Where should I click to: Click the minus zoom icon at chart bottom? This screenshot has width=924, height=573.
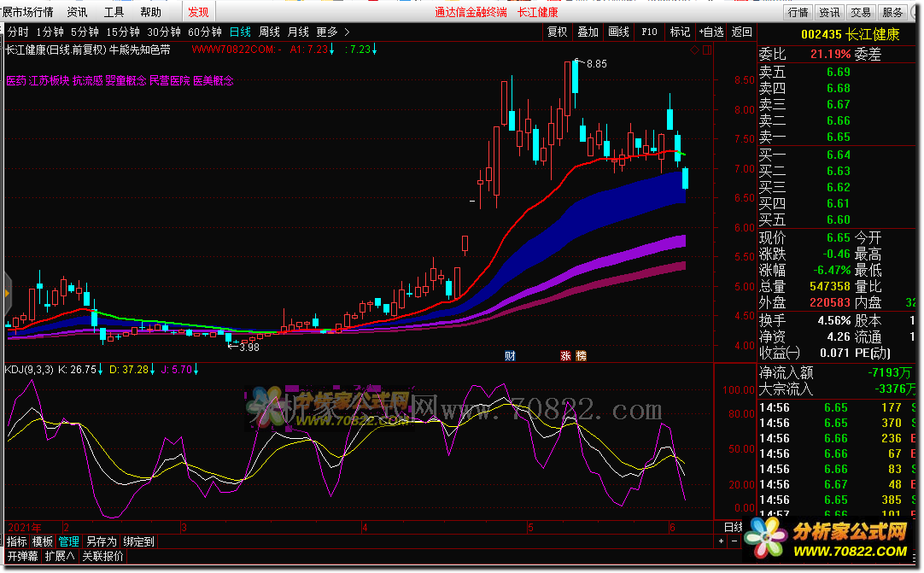pyautogui.click(x=734, y=541)
